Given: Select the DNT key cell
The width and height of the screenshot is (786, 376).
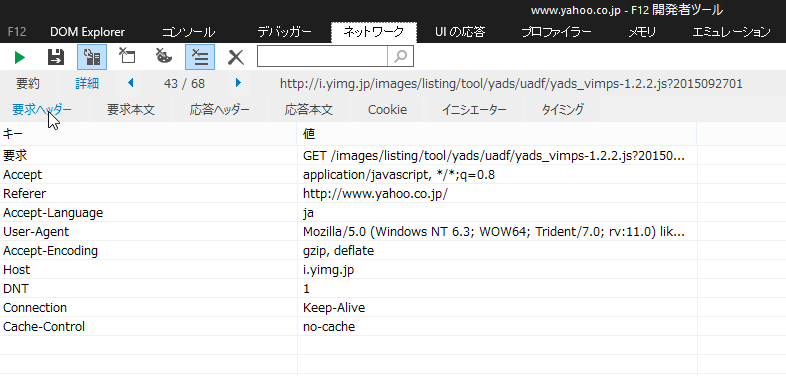Looking at the screenshot, I should (x=148, y=289).
